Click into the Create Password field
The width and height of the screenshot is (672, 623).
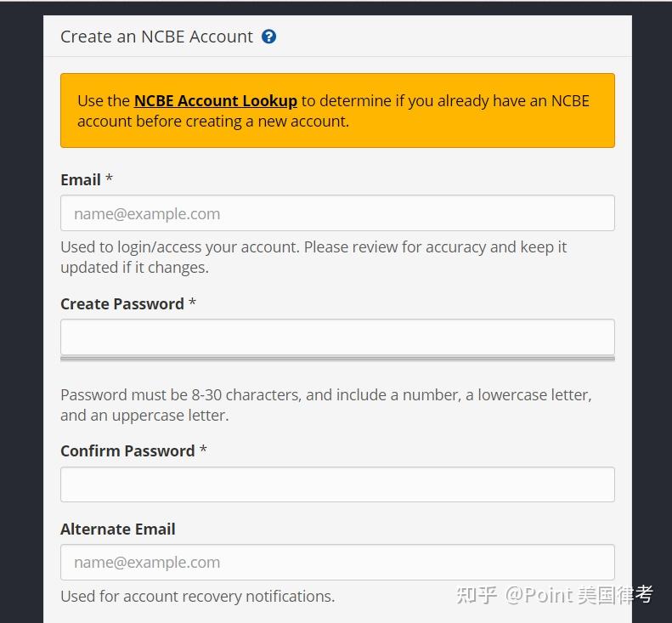click(x=337, y=337)
